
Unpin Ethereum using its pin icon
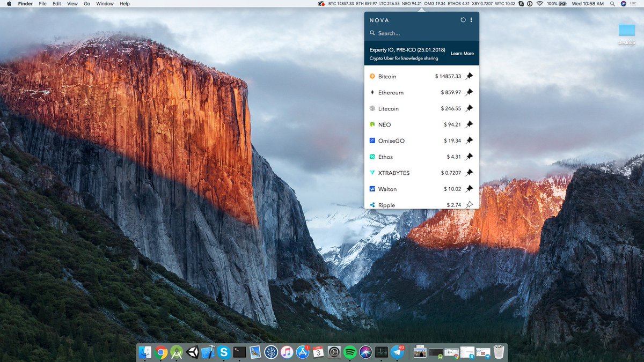[469, 92]
